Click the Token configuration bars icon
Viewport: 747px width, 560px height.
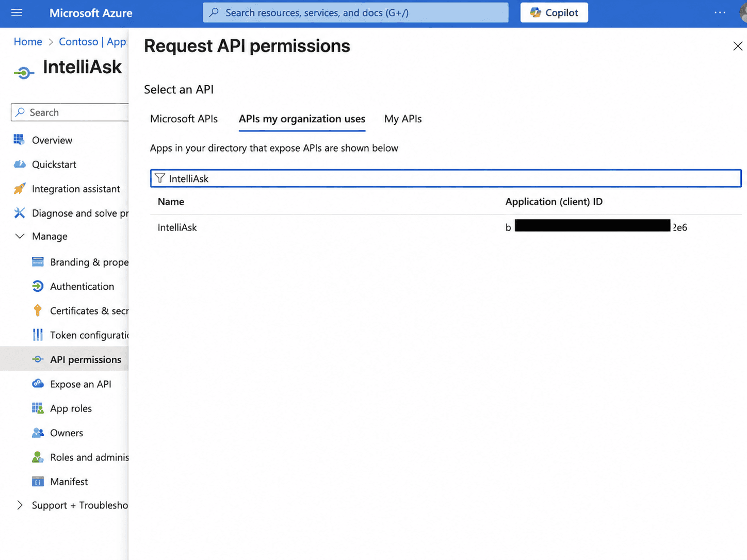(x=38, y=335)
